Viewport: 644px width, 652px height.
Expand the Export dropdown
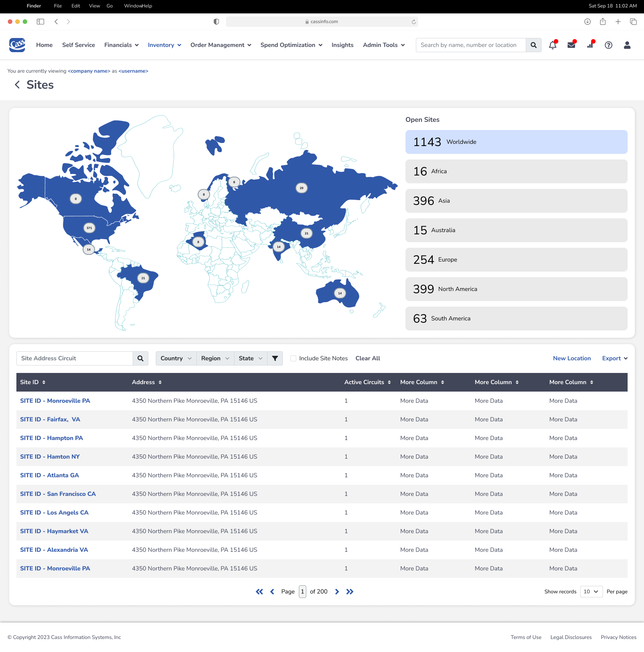pos(615,358)
